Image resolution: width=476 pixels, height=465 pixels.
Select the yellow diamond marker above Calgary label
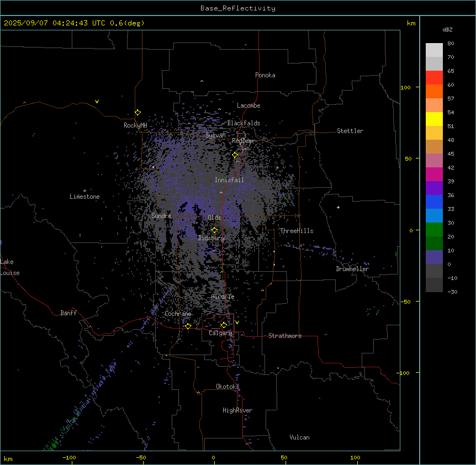tap(224, 325)
